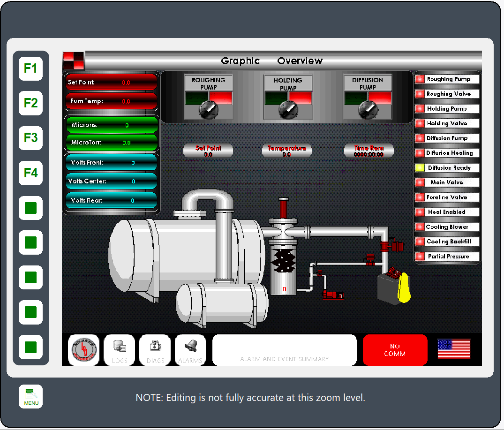504x431 pixels.
Task: Click the round company logo icon
Action: tap(83, 350)
